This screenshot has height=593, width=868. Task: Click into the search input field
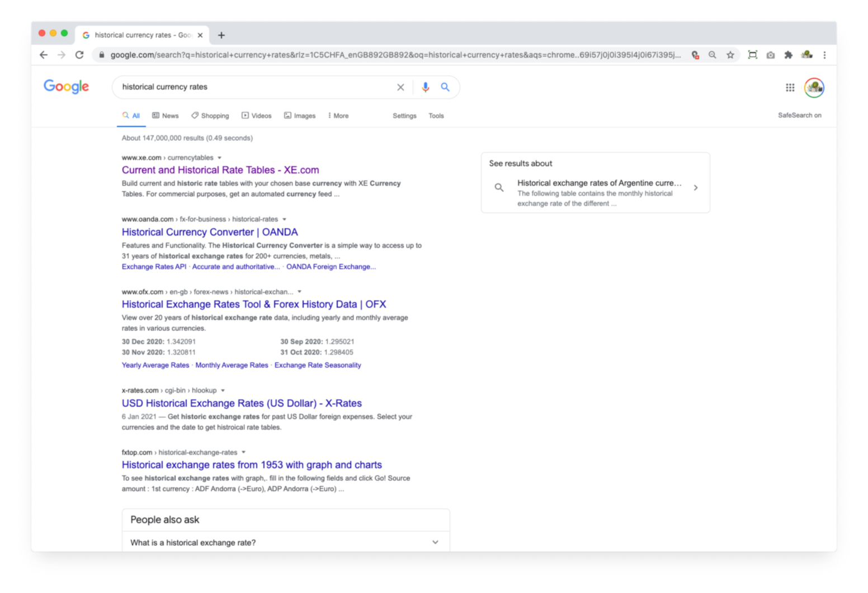[252, 87]
